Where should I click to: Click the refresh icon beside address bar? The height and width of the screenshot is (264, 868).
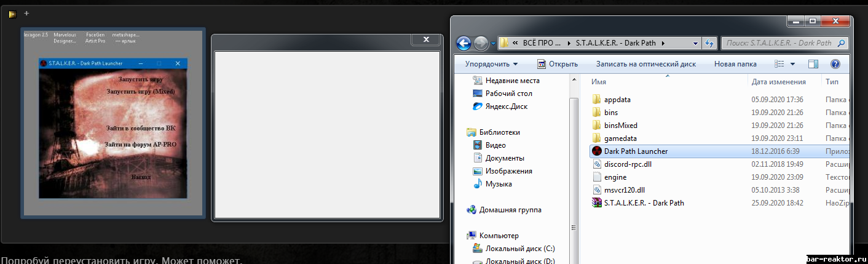click(x=709, y=43)
